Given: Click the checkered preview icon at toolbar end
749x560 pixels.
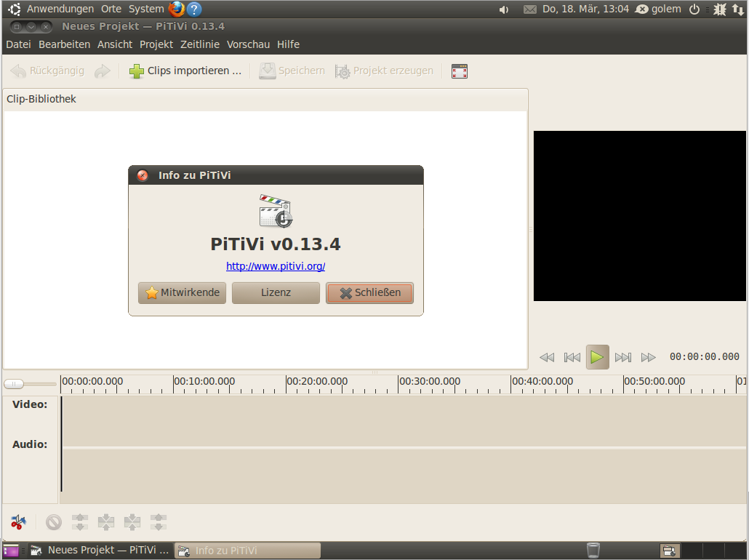Looking at the screenshot, I should (459, 71).
